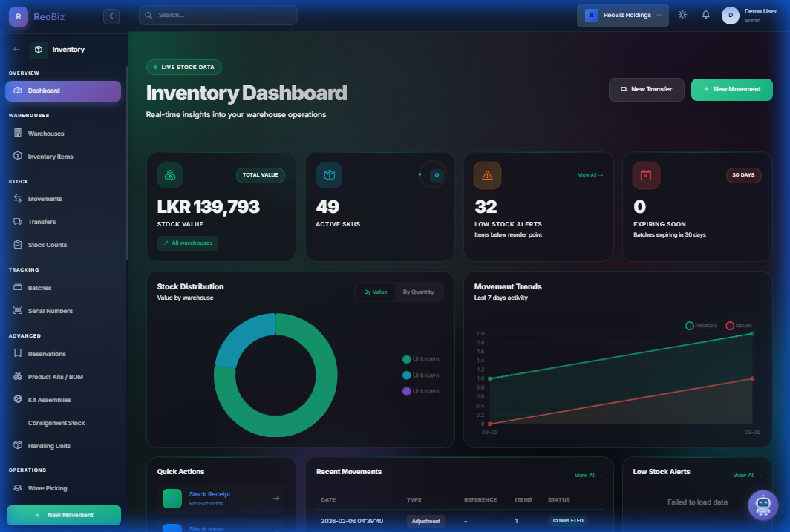
Task: Collapse the sidebar with the chevron
Action: point(111,16)
